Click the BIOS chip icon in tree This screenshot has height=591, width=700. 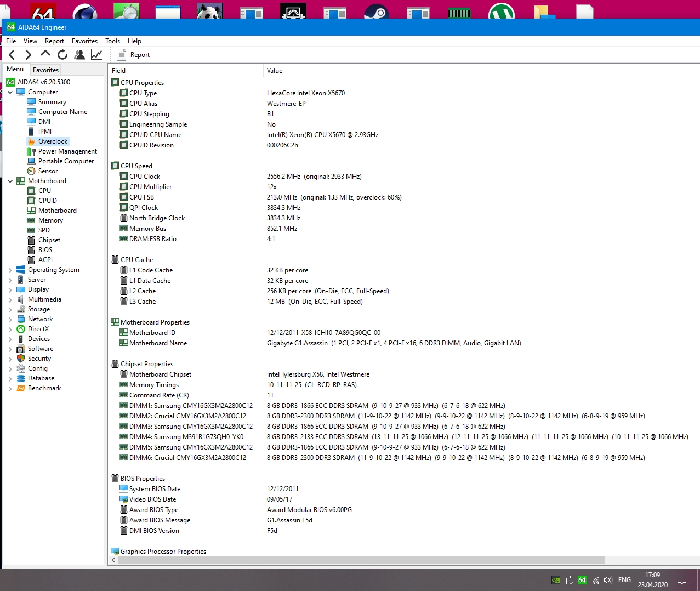pyautogui.click(x=31, y=250)
